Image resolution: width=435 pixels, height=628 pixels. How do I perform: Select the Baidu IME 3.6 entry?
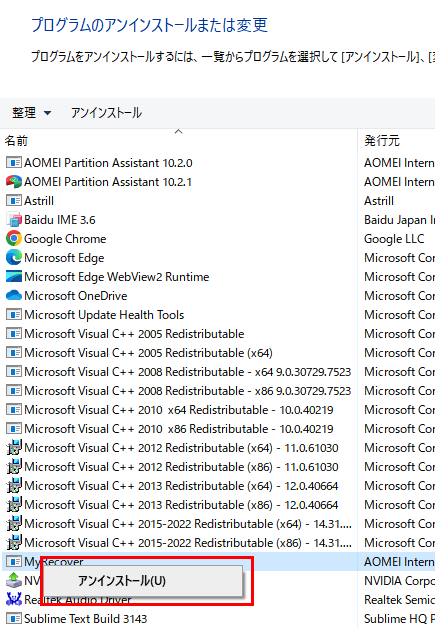pyautogui.click(x=60, y=219)
